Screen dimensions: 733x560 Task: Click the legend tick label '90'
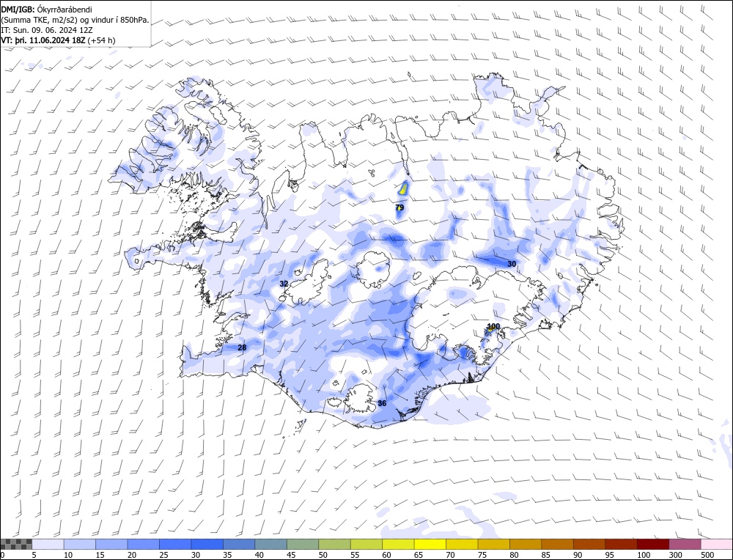pyautogui.click(x=578, y=555)
